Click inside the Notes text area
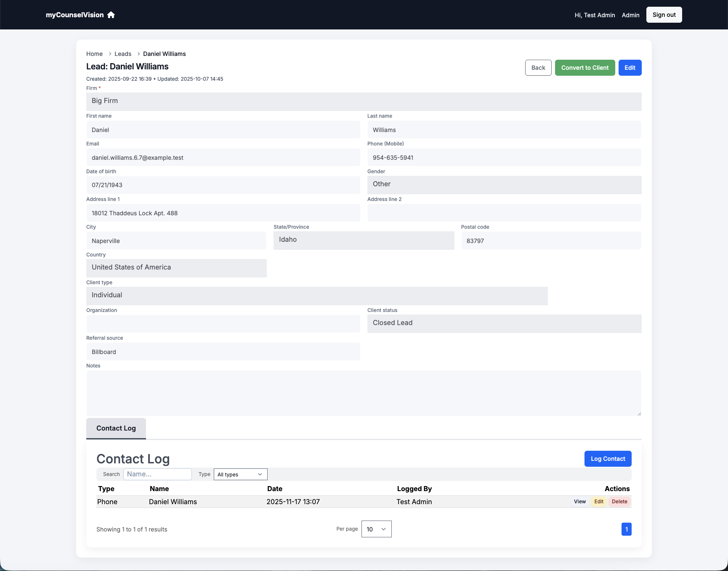This screenshot has width=728, height=571. coord(364,392)
